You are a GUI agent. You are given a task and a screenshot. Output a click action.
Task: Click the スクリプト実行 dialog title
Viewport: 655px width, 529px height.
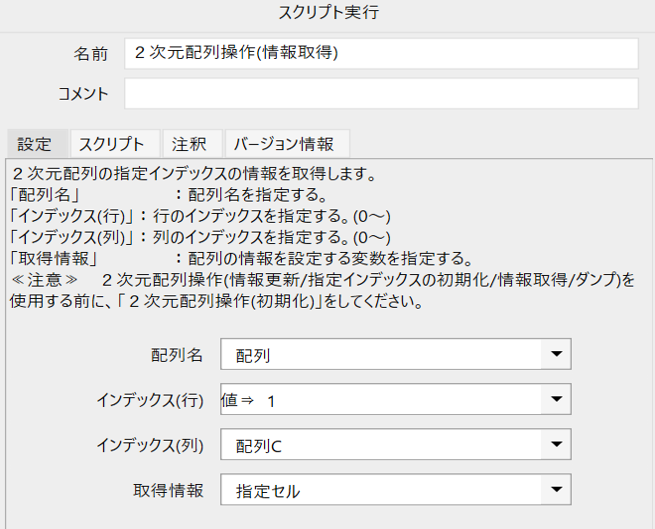click(329, 12)
